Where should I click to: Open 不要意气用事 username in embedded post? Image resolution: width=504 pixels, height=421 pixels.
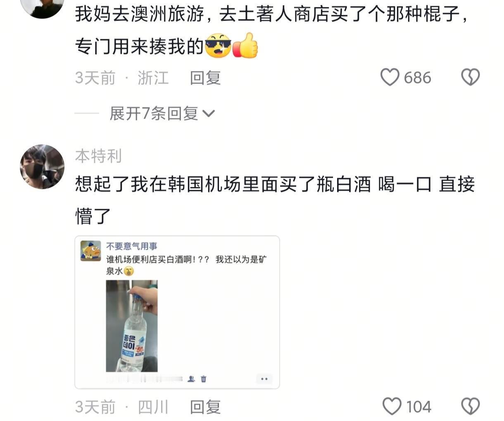pyautogui.click(x=132, y=246)
